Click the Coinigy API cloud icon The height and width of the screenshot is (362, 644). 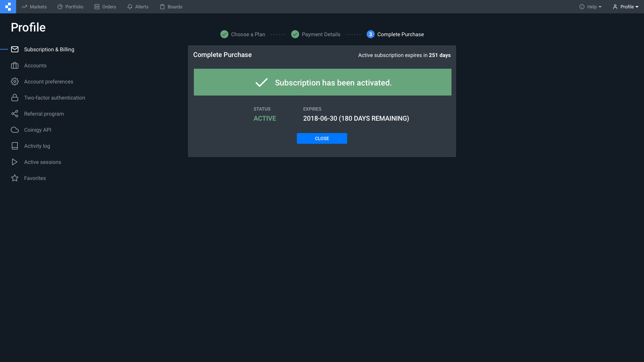15,130
